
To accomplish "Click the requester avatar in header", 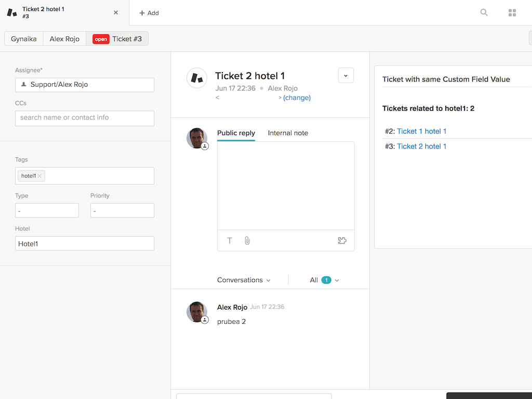I will [x=197, y=78].
